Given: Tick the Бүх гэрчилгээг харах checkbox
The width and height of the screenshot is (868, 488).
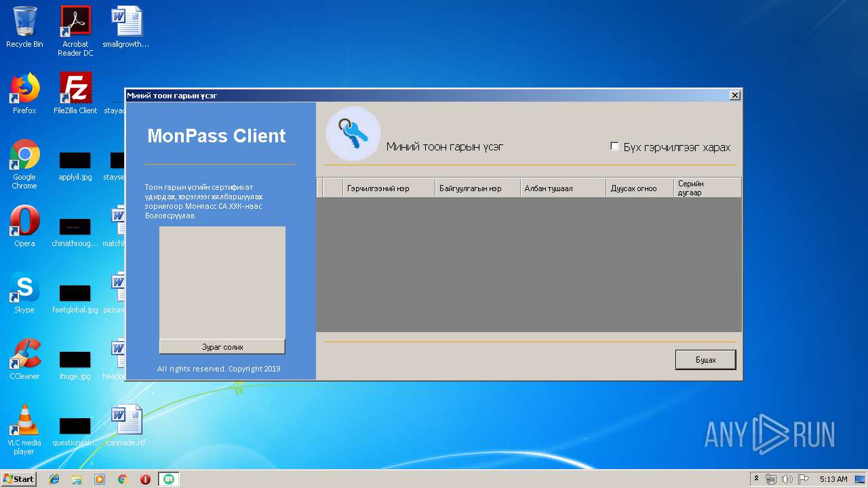Looking at the screenshot, I should pos(614,146).
